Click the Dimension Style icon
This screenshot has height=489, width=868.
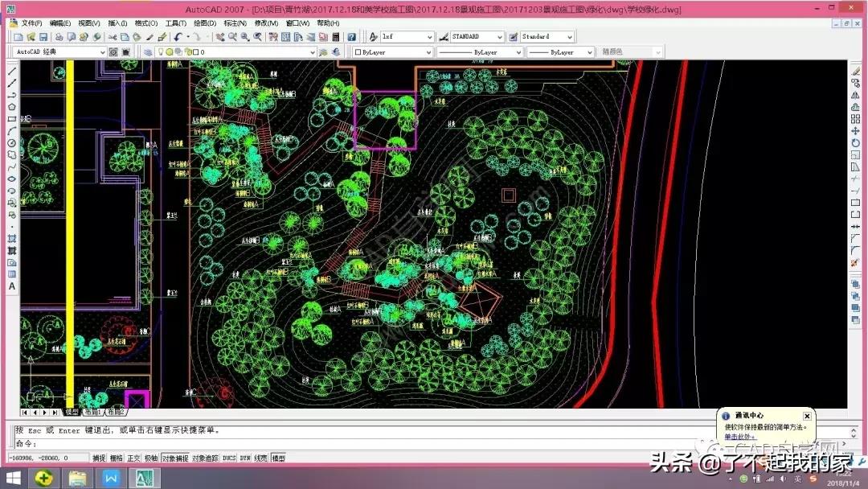pos(444,37)
